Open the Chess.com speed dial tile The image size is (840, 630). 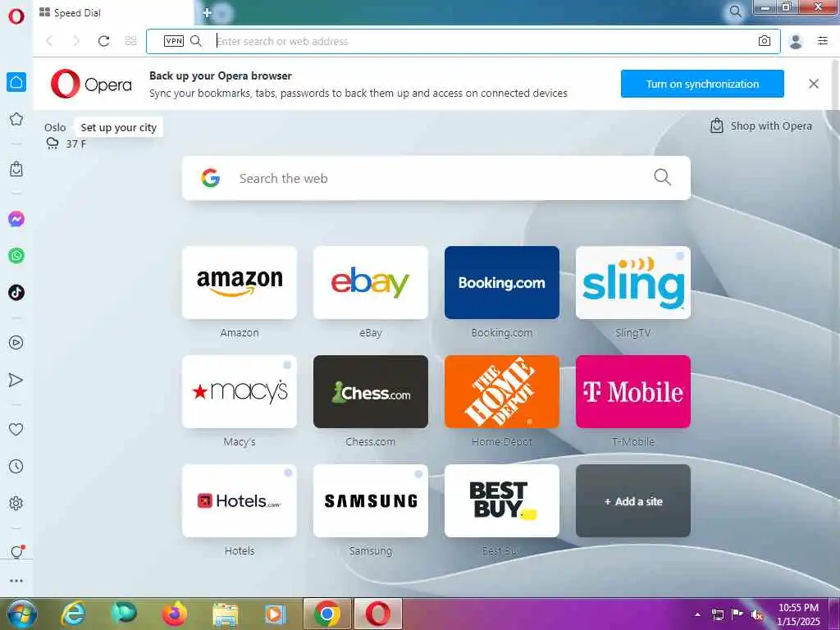(371, 391)
